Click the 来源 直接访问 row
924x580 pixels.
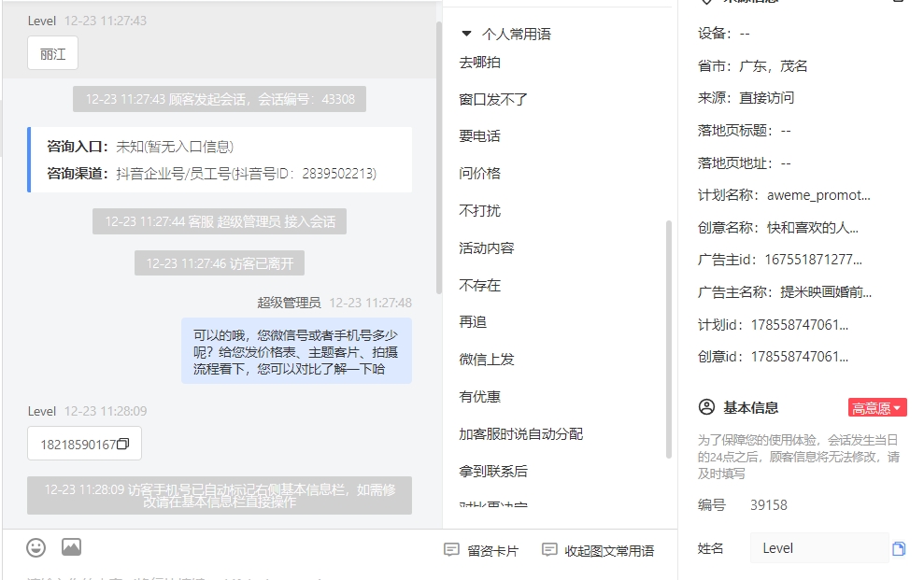pyautogui.click(x=746, y=98)
